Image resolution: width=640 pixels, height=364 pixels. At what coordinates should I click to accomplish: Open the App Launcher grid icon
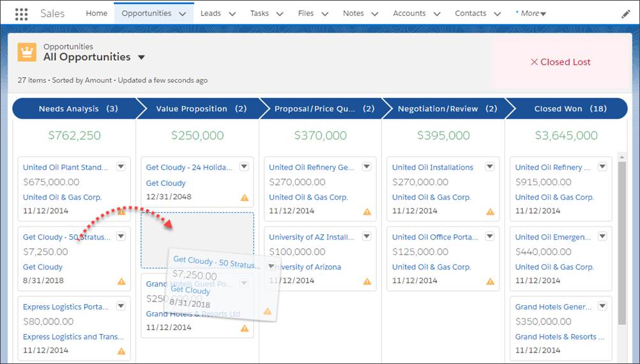coord(21,14)
